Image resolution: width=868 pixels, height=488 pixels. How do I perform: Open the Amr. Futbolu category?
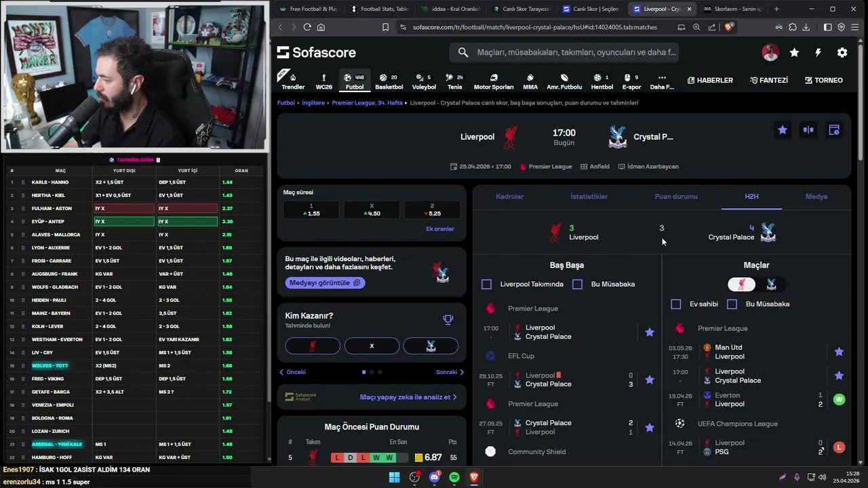564,81
